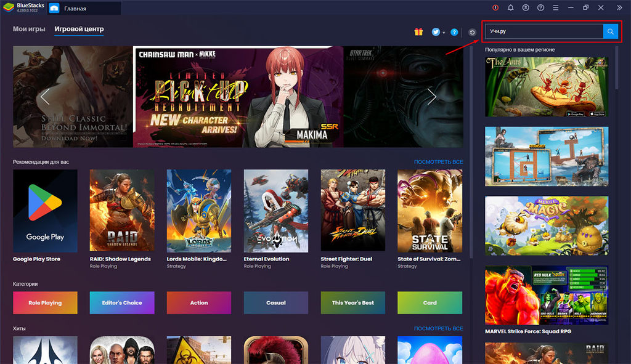The height and width of the screenshot is (364, 631).
Task: Open the Hits game icon with warrior helmet
Action: click(276, 350)
